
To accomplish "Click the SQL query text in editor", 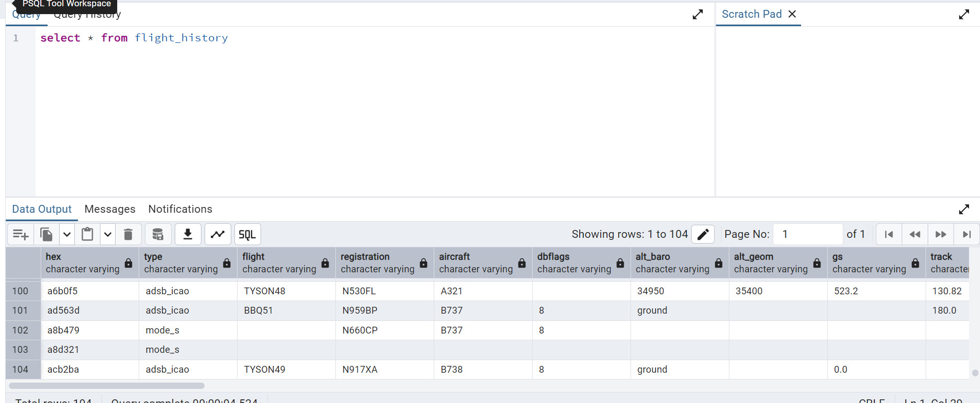I will tap(134, 38).
